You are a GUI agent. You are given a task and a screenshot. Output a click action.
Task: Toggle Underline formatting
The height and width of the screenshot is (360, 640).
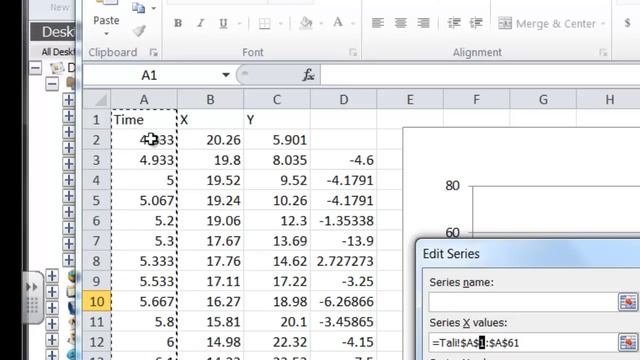coord(223,23)
